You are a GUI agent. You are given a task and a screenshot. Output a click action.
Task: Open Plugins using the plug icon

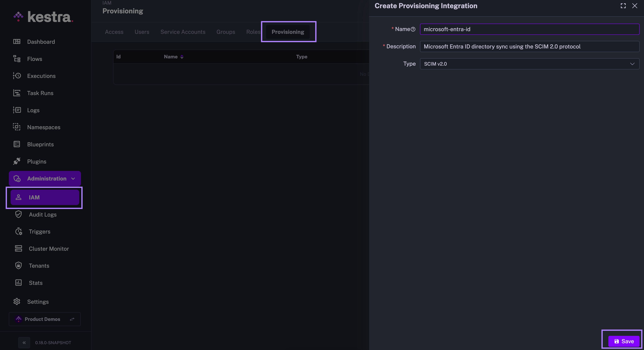17,161
